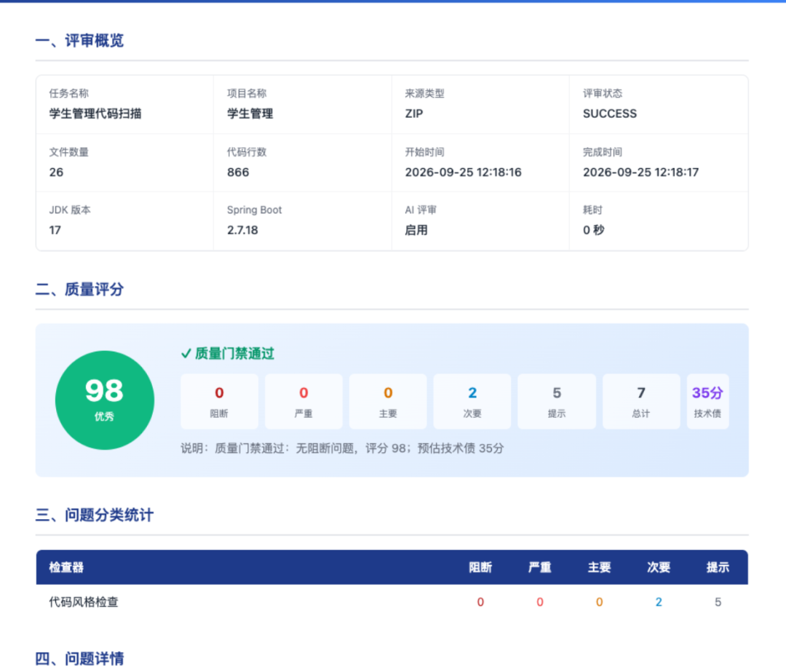Click the 主要 table column header

click(599, 567)
